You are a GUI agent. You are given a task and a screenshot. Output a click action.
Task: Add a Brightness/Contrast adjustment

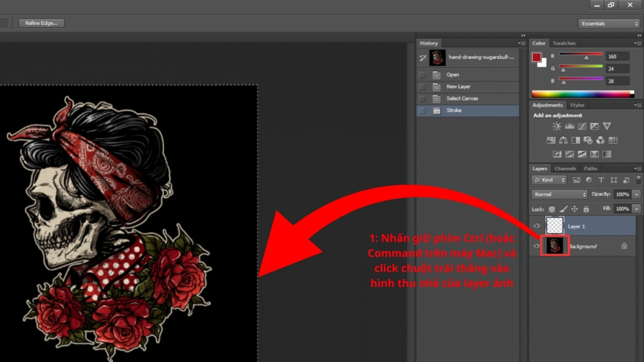point(557,127)
